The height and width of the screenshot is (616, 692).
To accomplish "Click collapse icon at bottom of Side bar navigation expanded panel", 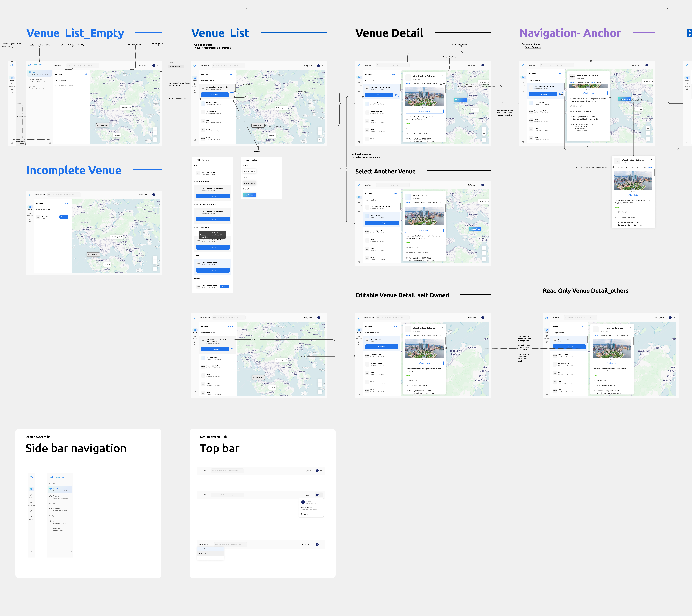I will coord(71,551).
